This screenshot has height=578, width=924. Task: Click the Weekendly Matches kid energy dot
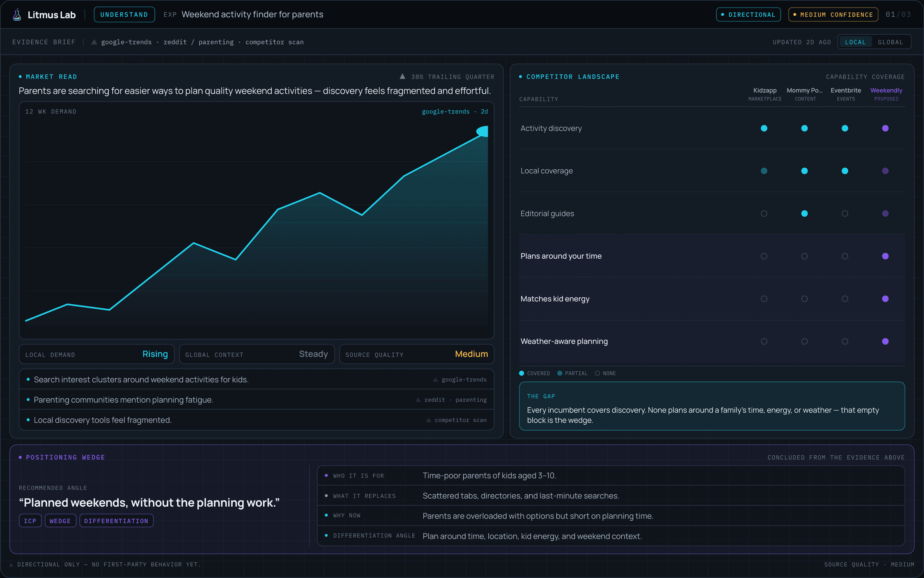[x=885, y=299]
